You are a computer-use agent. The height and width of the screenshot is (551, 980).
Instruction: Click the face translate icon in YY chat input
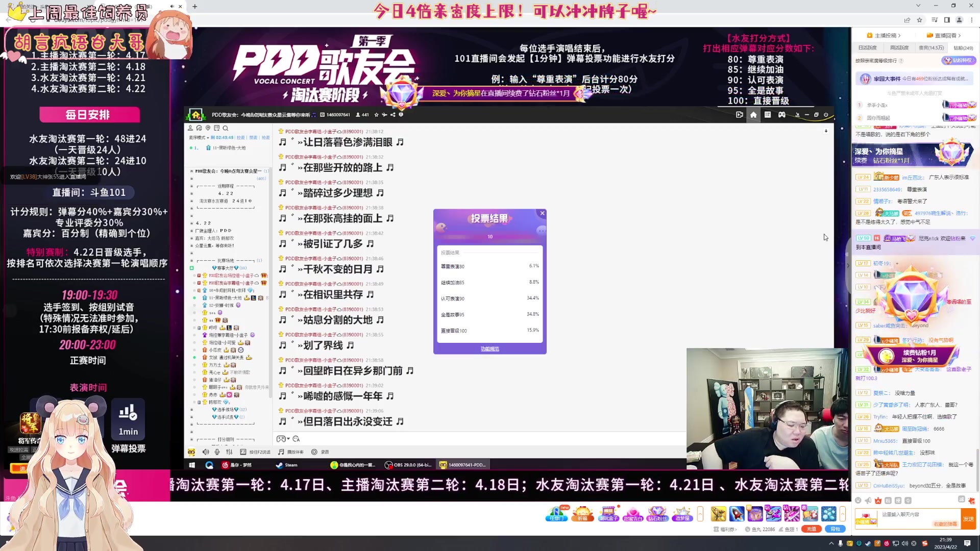click(296, 439)
